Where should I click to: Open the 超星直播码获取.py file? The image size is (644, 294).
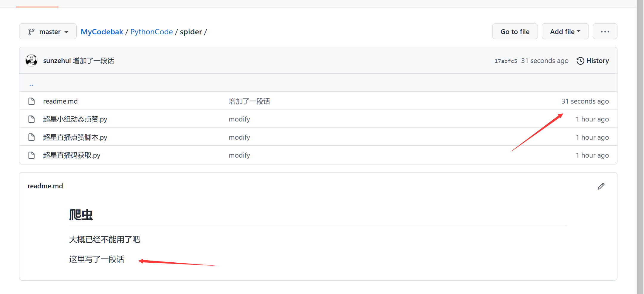coord(72,155)
